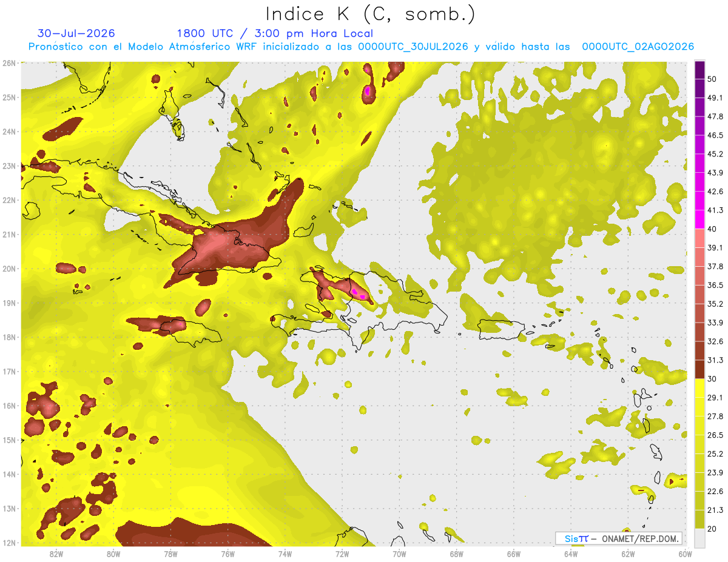Click the "23N" latitude label
728x562 pixels.
(x=9, y=166)
